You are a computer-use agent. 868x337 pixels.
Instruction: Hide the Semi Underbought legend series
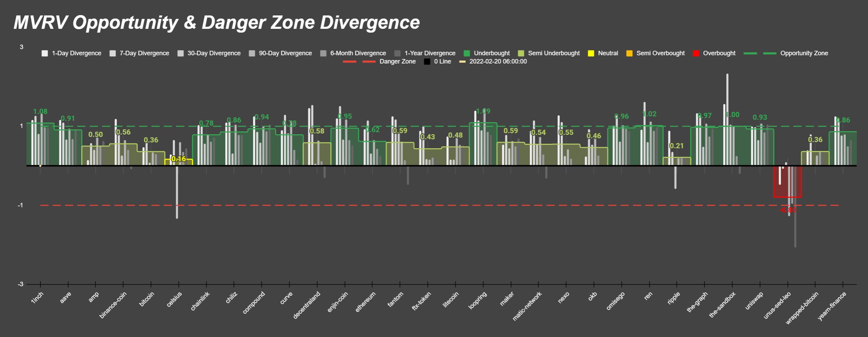(548, 53)
